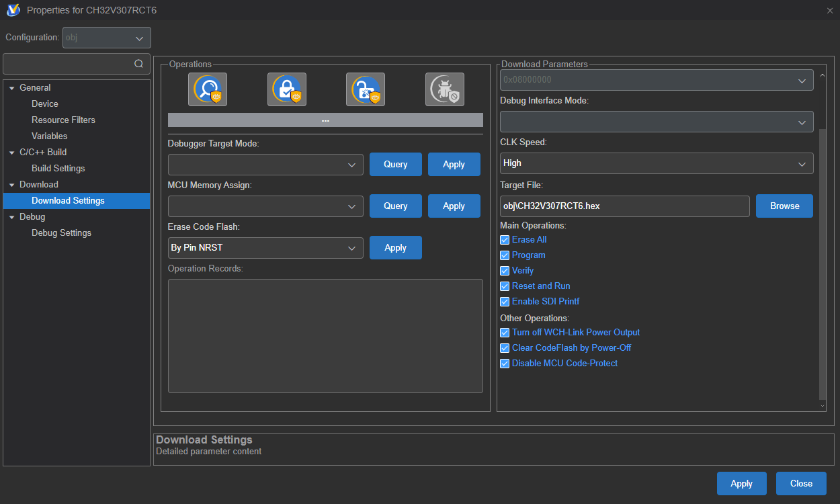The width and height of the screenshot is (840, 504).
Task: Open the 0x08000000 address dropdown
Action: pos(657,80)
